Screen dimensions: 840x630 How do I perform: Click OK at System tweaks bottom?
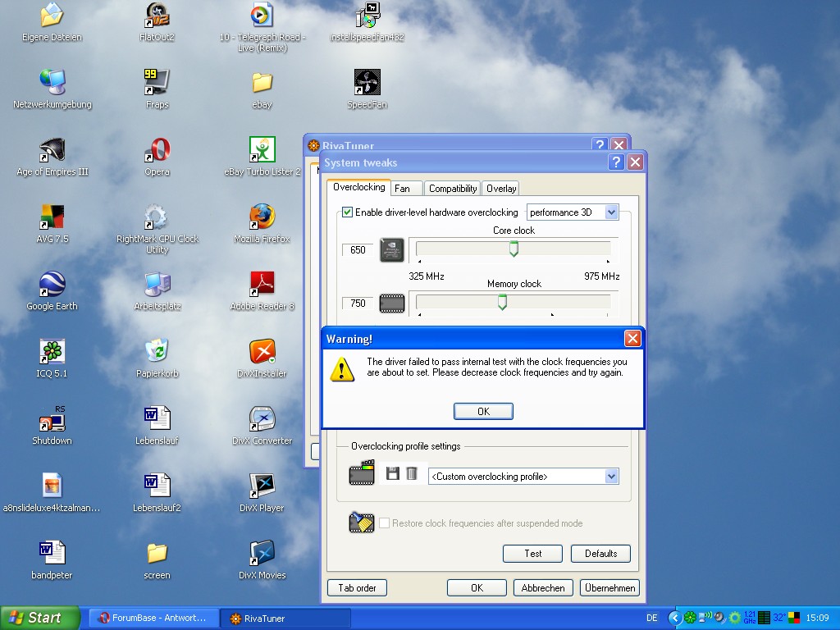click(x=477, y=587)
